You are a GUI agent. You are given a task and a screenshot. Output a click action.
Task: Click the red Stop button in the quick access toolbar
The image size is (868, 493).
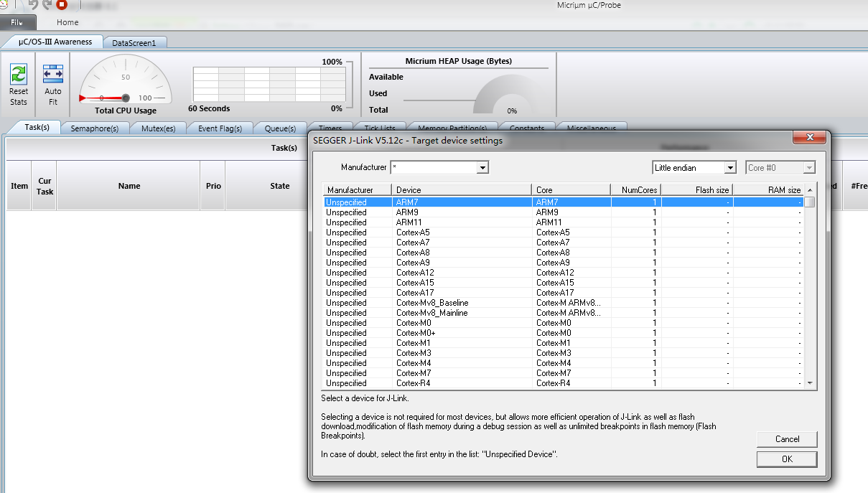click(62, 5)
